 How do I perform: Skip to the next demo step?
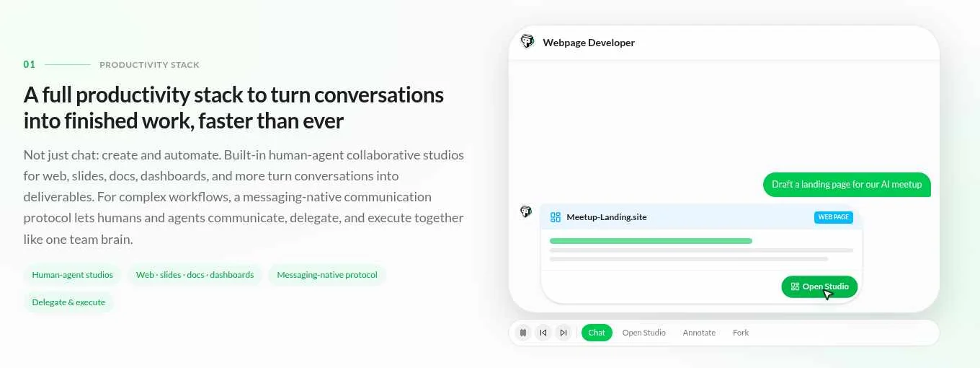point(563,333)
